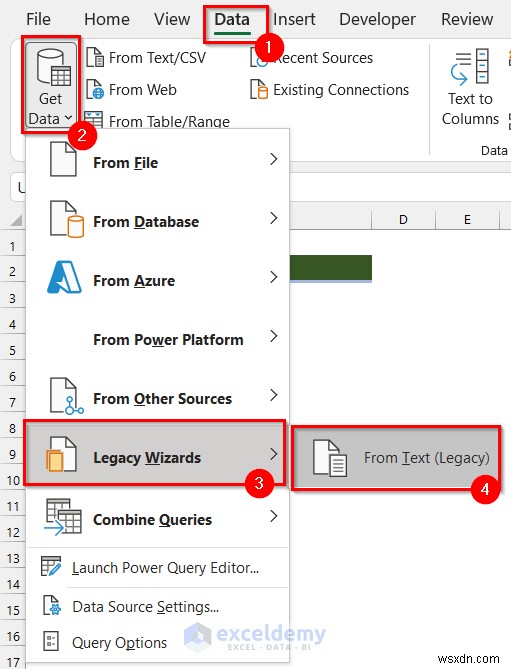Click the Data Source Settings icon
The width and height of the screenshot is (511, 669).
[52, 605]
